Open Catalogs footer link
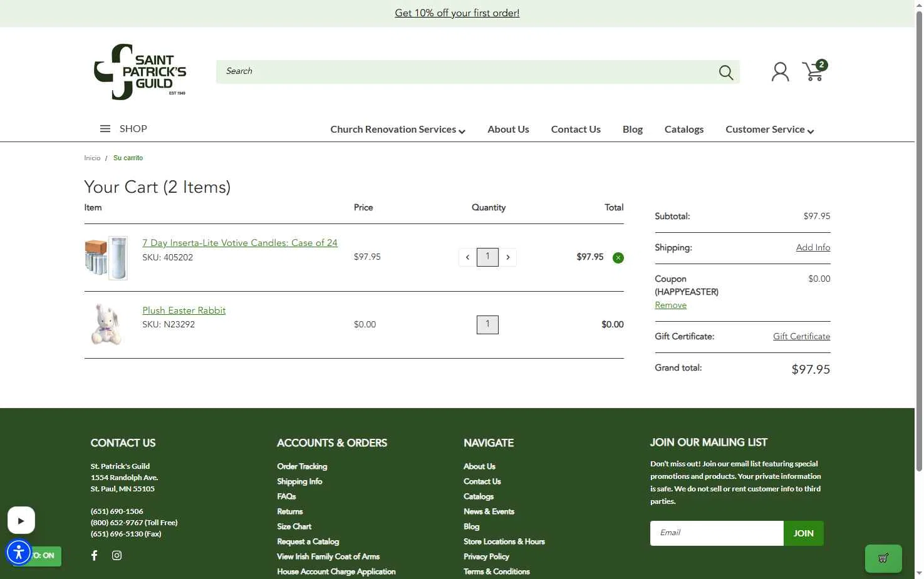924x579 pixels. [x=479, y=496]
